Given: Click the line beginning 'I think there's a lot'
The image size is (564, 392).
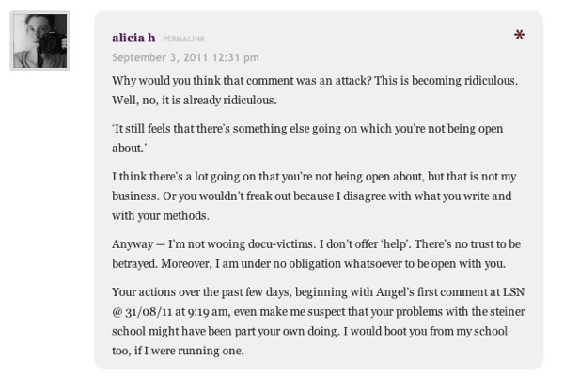Looking at the screenshot, I should pos(314,177).
